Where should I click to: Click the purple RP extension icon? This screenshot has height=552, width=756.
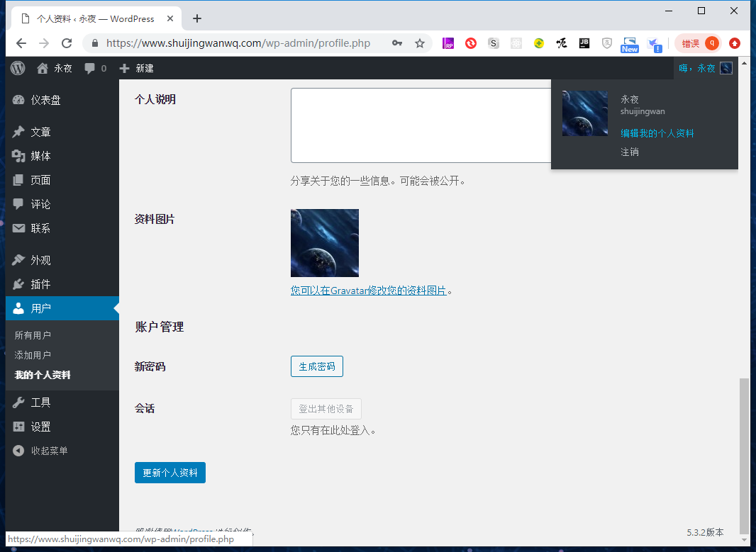pos(448,43)
